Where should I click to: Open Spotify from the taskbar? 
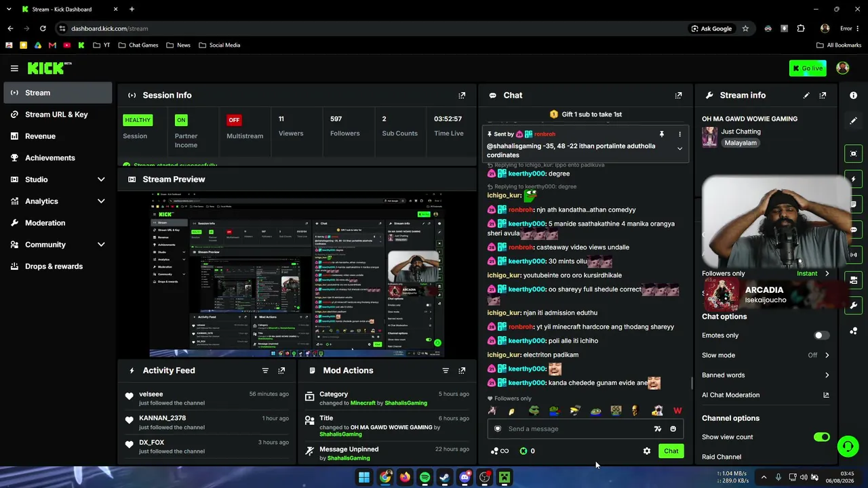[x=425, y=477]
